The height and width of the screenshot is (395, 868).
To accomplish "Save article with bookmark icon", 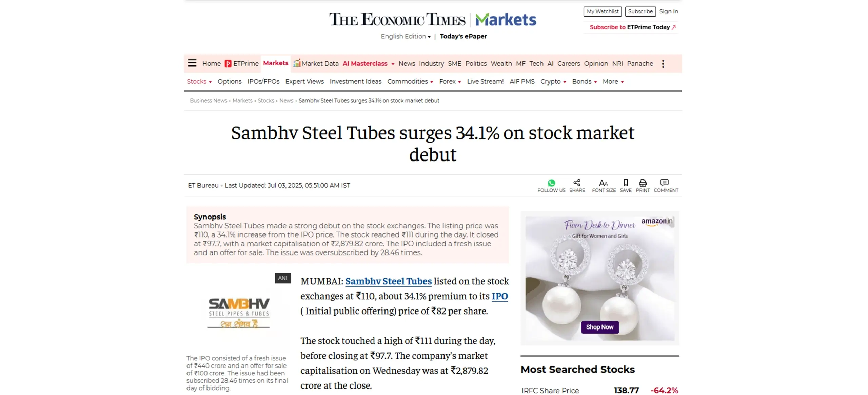I will coord(626,183).
